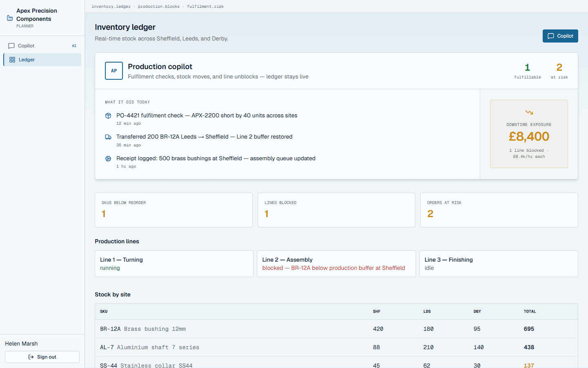Viewport: 588px width, 368px height.
Task: Click the chat icon inside the Copilot button
Action: pyautogui.click(x=551, y=36)
